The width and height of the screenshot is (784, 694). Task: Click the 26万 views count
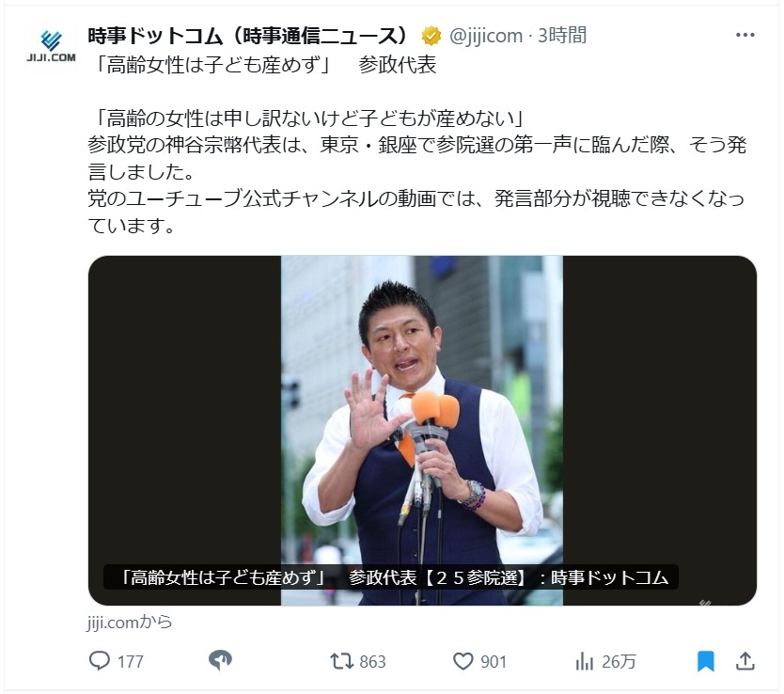[619, 661]
